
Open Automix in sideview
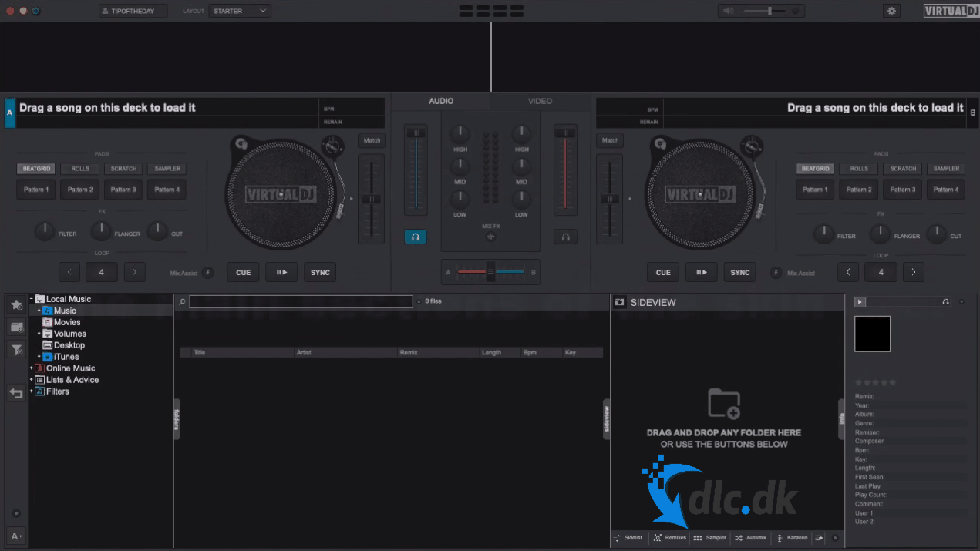[751, 538]
